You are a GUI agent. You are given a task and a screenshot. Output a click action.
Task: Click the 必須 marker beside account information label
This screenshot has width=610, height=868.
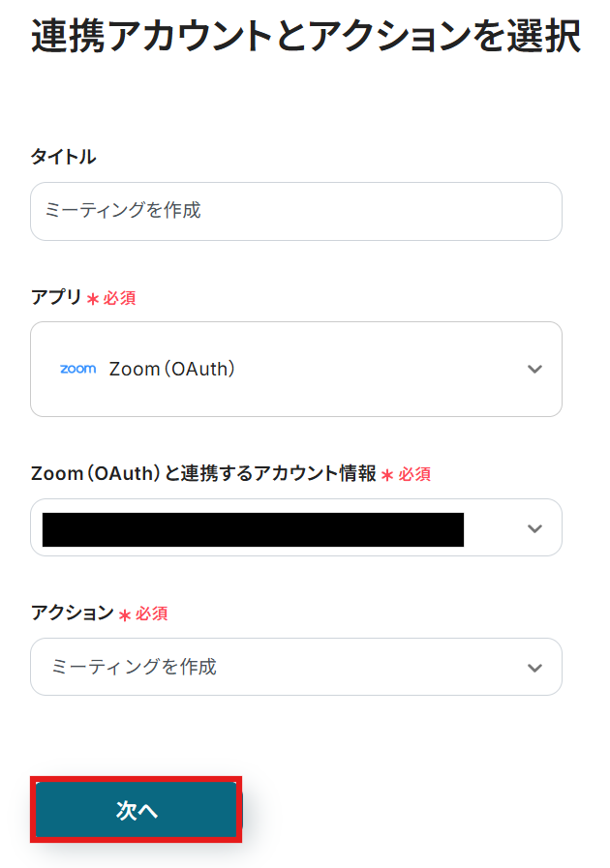pyautogui.click(x=414, y=474)
